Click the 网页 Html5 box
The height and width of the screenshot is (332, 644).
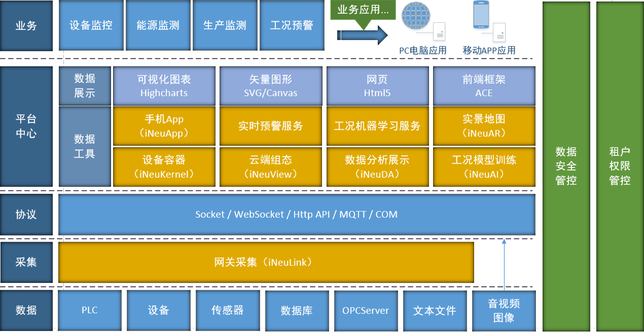coord(377,86)
